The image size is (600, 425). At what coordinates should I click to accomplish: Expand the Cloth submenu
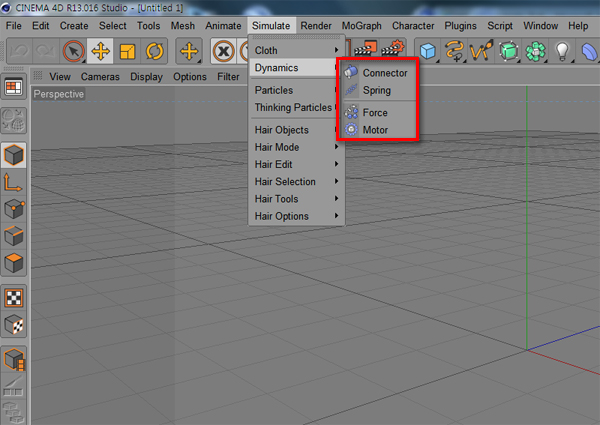(297, 50)
